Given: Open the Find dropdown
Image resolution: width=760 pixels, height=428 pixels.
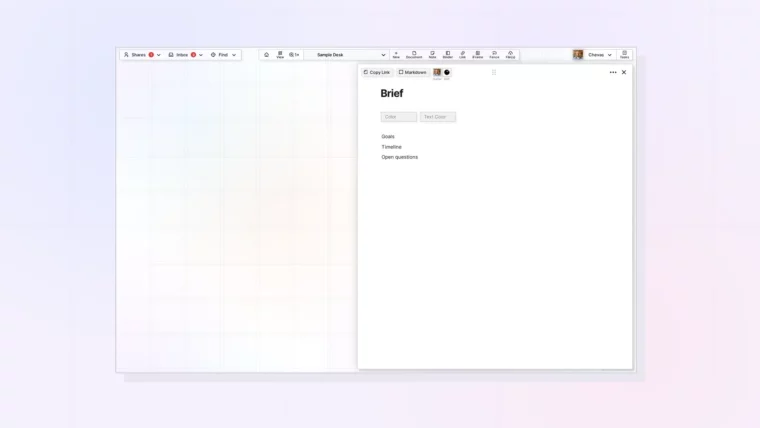Looking at the screenshot, I should (x=223, y=55).
